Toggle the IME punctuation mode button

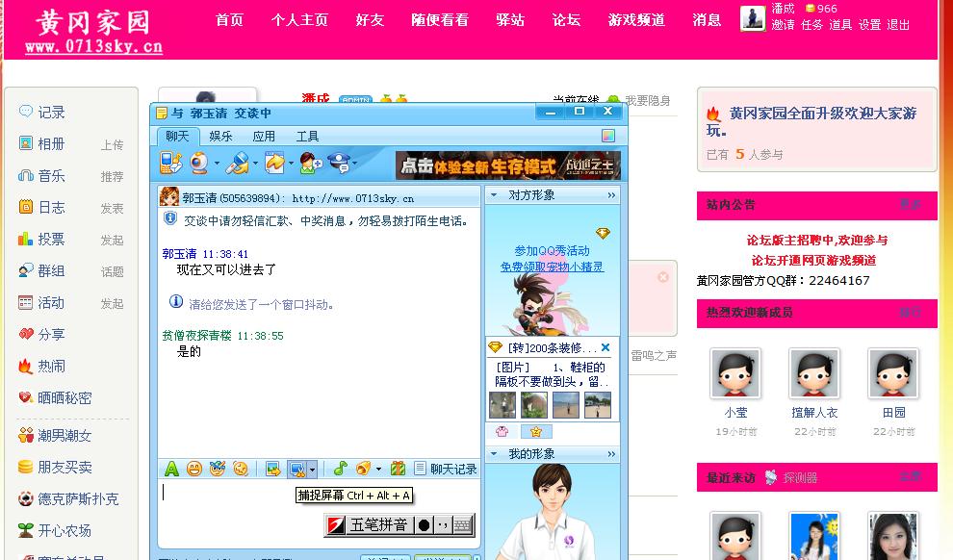coord(443,524)
